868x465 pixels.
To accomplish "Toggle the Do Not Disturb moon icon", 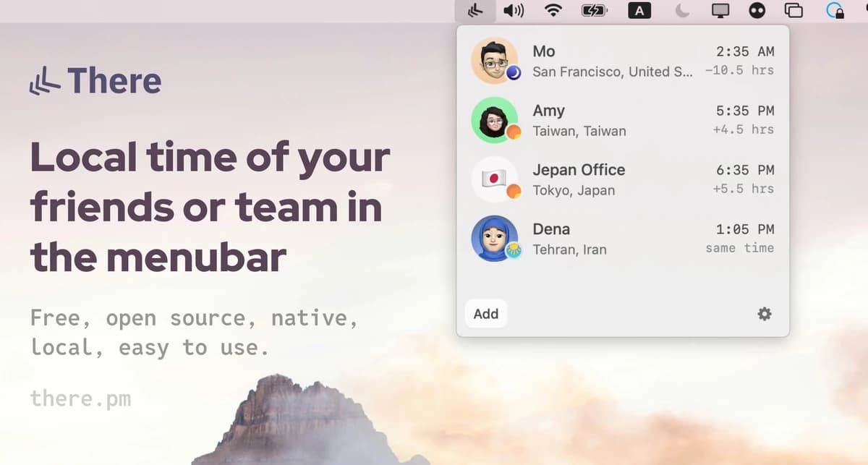I will tap(682, 11).
